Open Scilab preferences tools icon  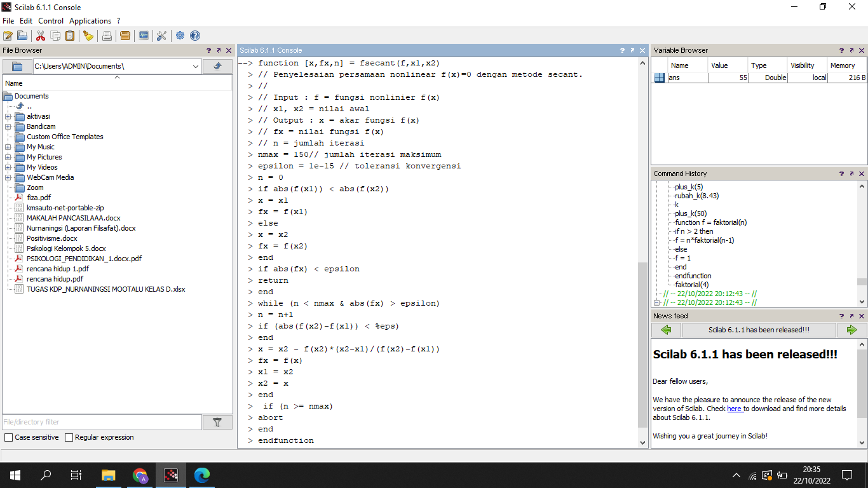[162, 36]
